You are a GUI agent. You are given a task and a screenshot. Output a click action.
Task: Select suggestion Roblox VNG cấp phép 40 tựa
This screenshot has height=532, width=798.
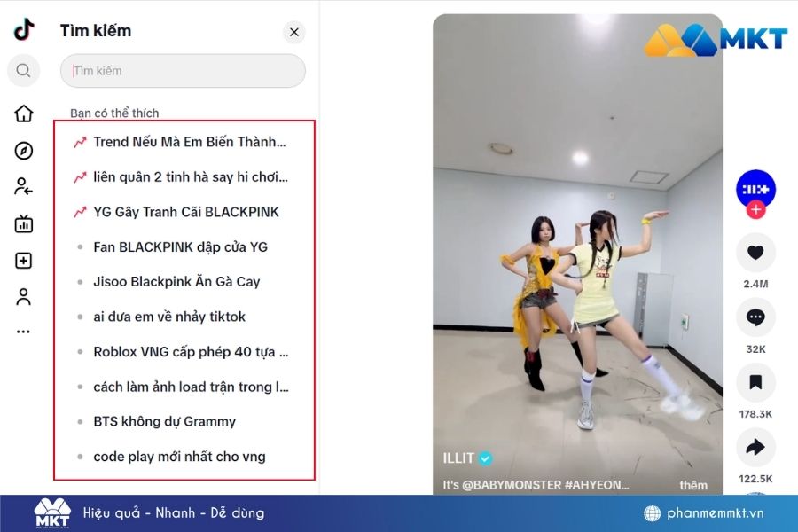184,352
